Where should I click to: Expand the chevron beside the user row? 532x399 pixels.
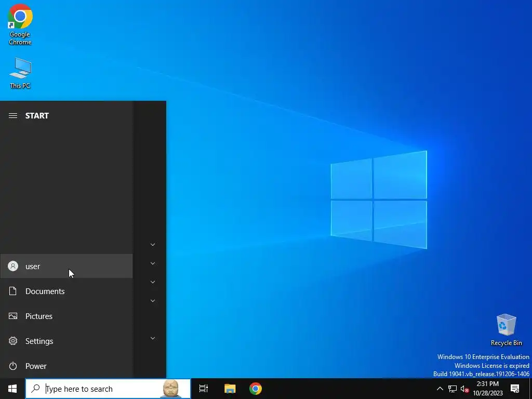pos(153,263)
